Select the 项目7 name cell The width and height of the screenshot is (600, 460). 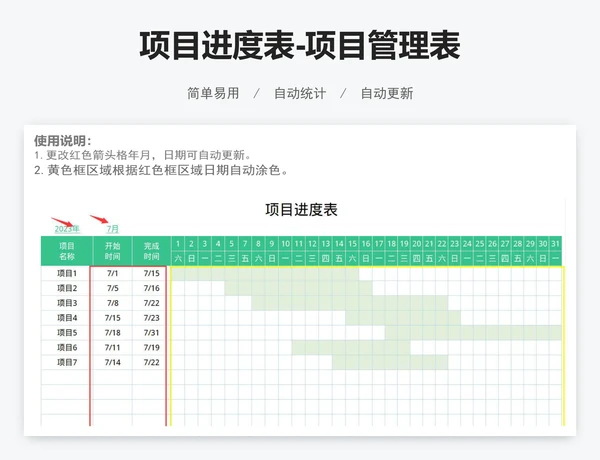[x=67, y=362]
